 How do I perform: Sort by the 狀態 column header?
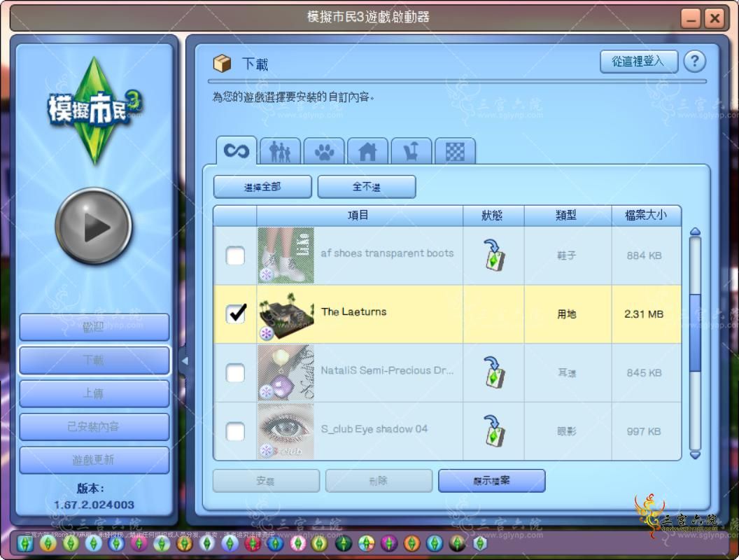coord(493,216)
